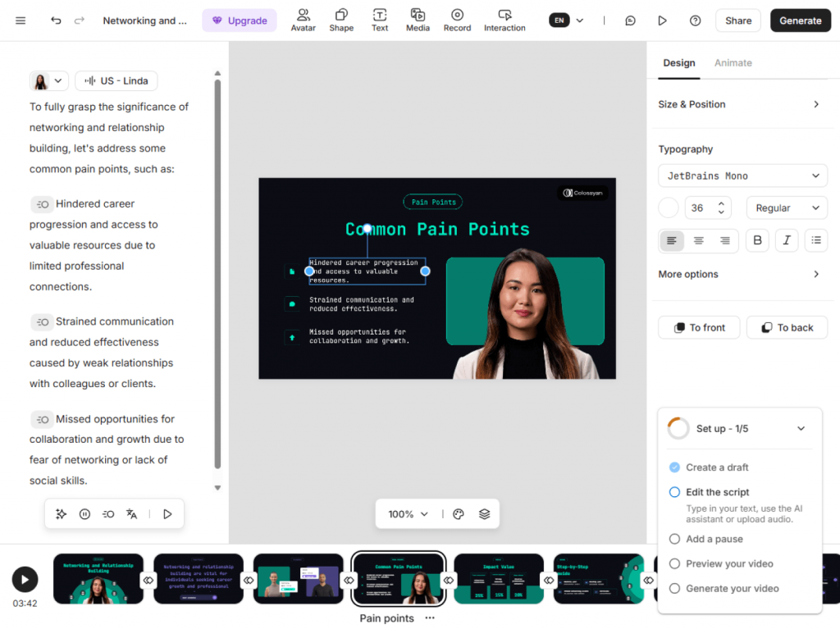Collapse the Set up 1/5 checklist
840x629 pixels.
[801, 429]
